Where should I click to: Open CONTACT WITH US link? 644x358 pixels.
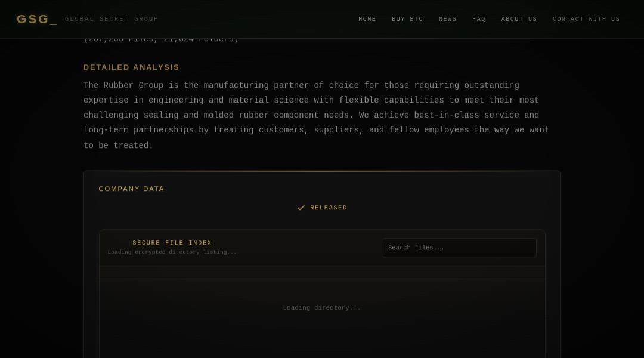coord(586,19)
